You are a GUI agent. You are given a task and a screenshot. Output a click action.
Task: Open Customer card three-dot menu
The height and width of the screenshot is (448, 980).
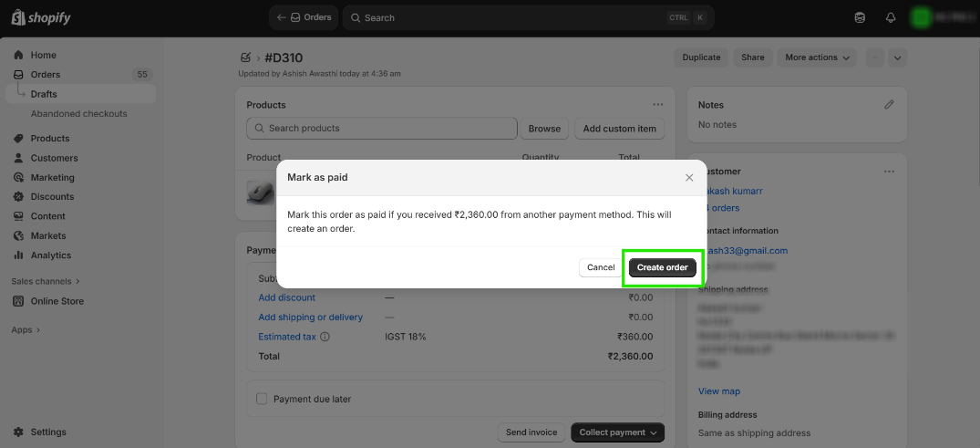(890, 172)
